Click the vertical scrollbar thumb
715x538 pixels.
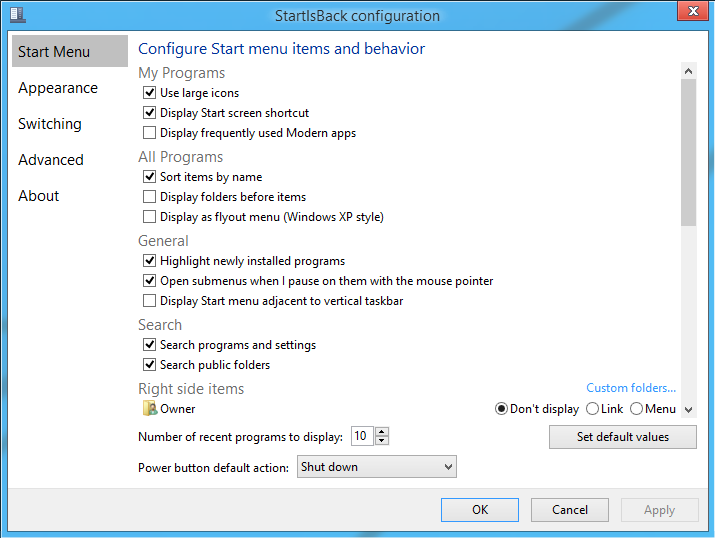[x=689, y=152]
